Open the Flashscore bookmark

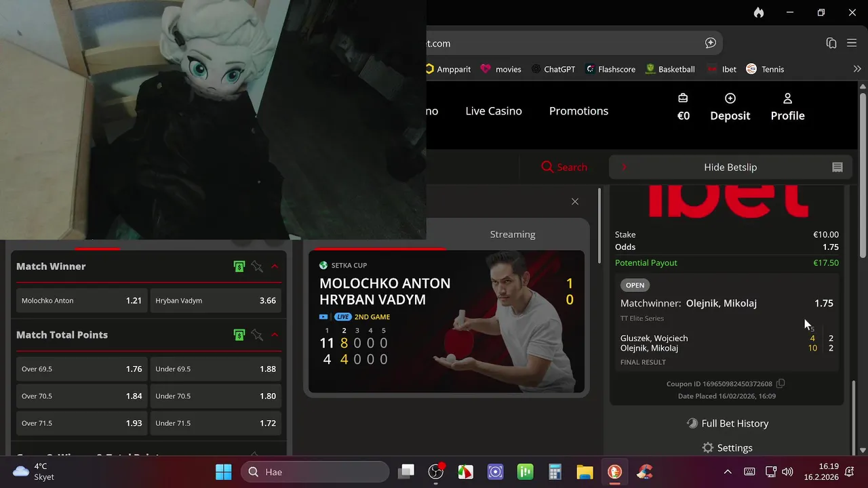(x=610, y=69)
